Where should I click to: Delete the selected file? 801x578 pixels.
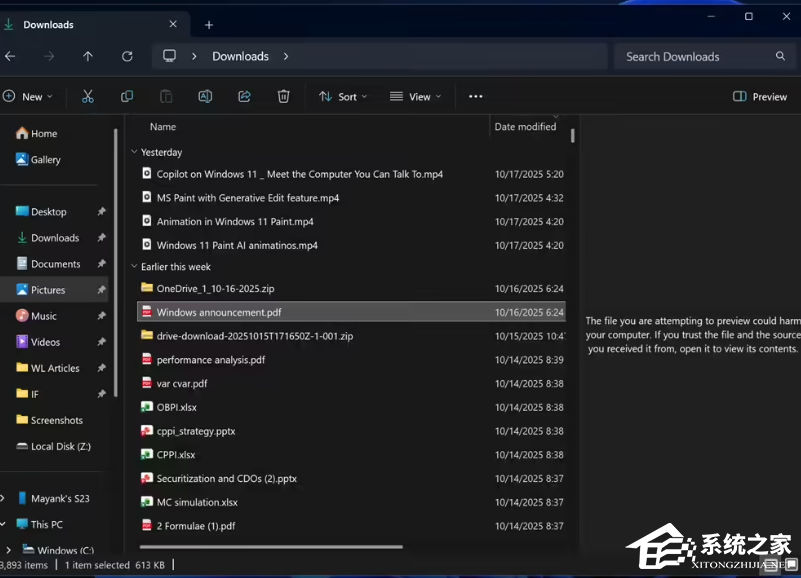tap(283, 96)
